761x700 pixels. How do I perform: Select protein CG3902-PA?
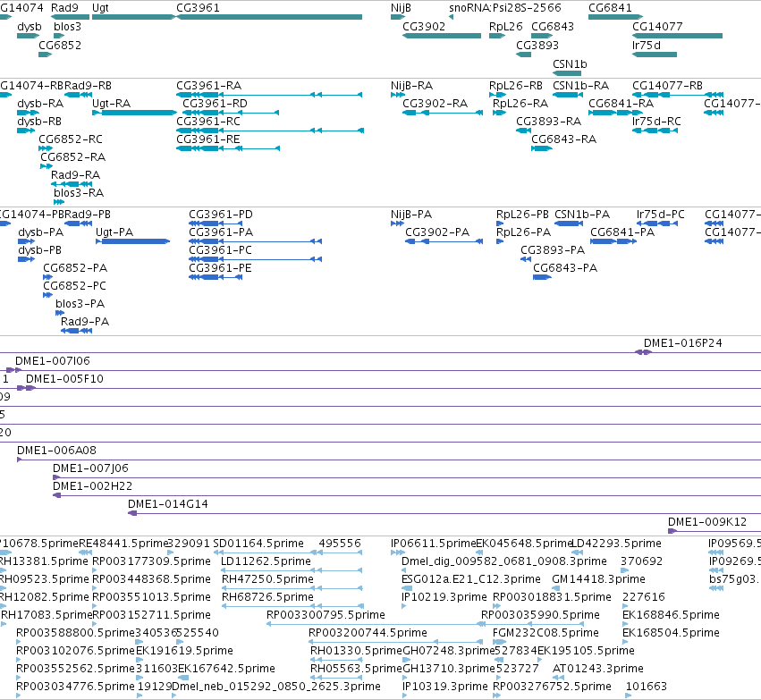click(444, 241)
